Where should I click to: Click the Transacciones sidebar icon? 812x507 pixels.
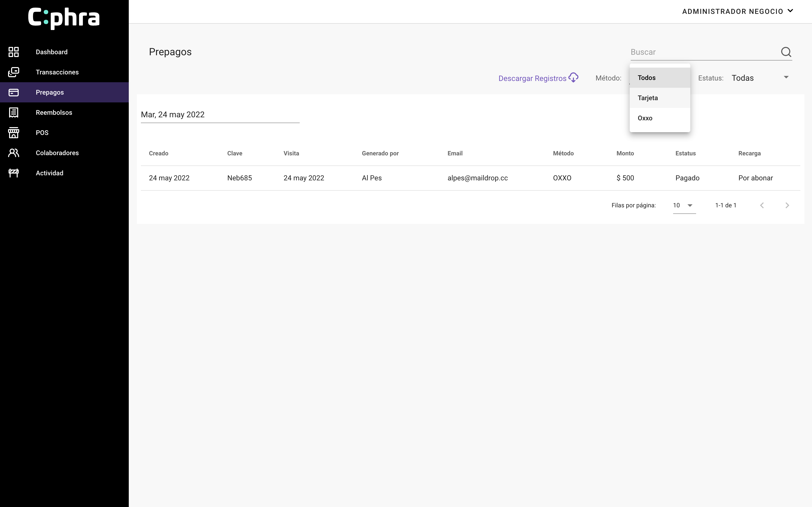pos(13,72)
